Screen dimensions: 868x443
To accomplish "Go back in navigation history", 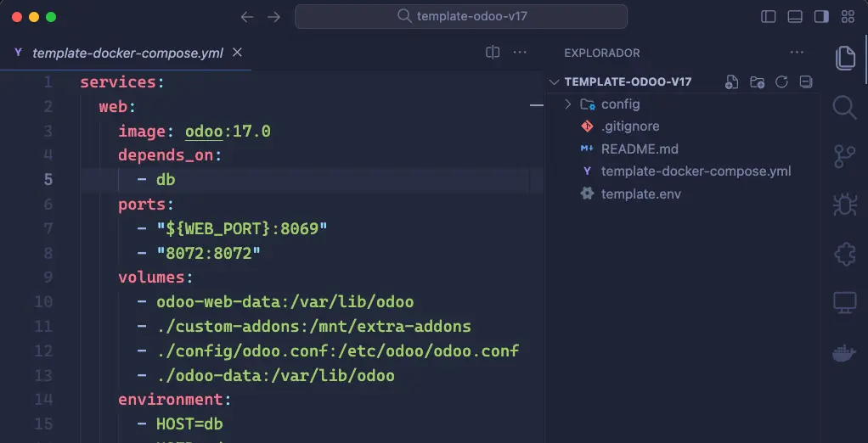I will click(x=247, y=17).
